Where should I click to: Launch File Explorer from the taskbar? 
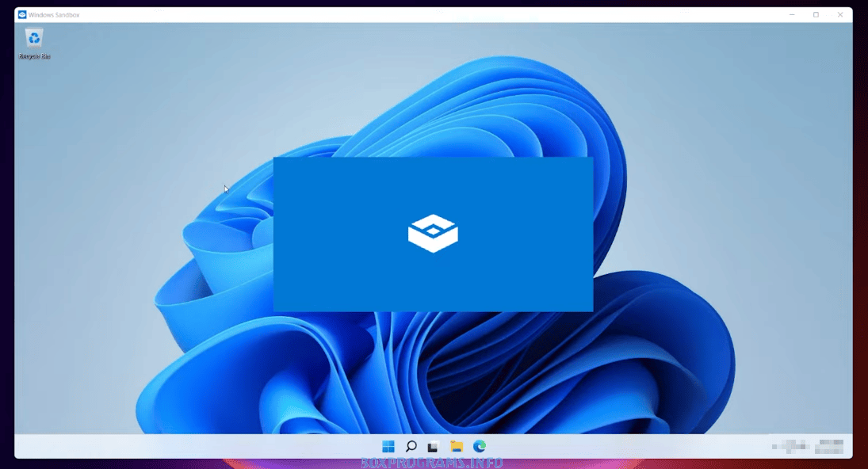(457, 447)
